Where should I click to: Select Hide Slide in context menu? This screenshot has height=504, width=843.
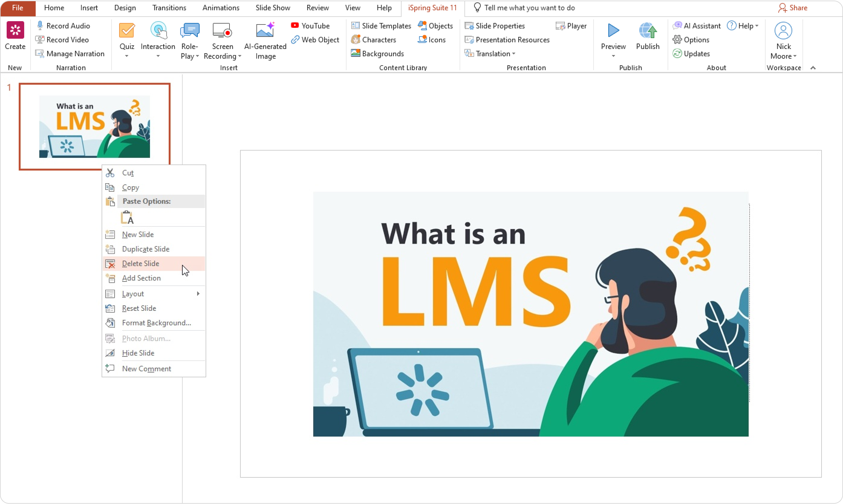[x=138, y=353]
